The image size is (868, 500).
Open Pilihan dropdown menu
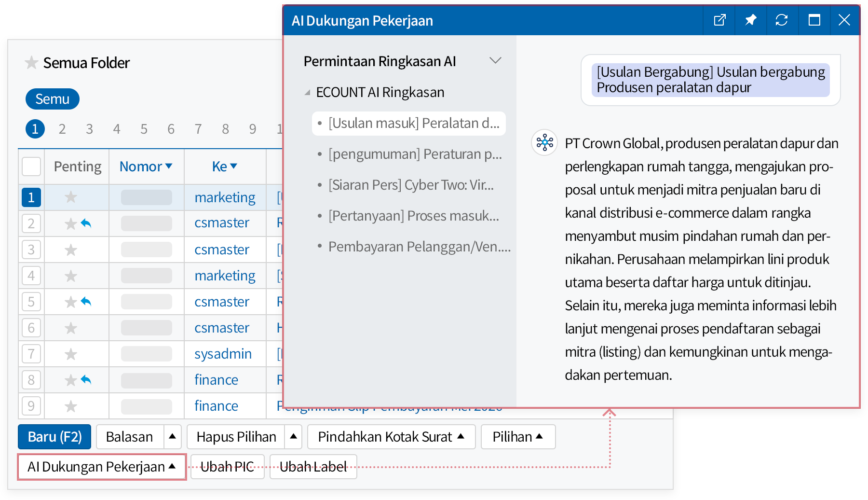[x=518, y=436]
